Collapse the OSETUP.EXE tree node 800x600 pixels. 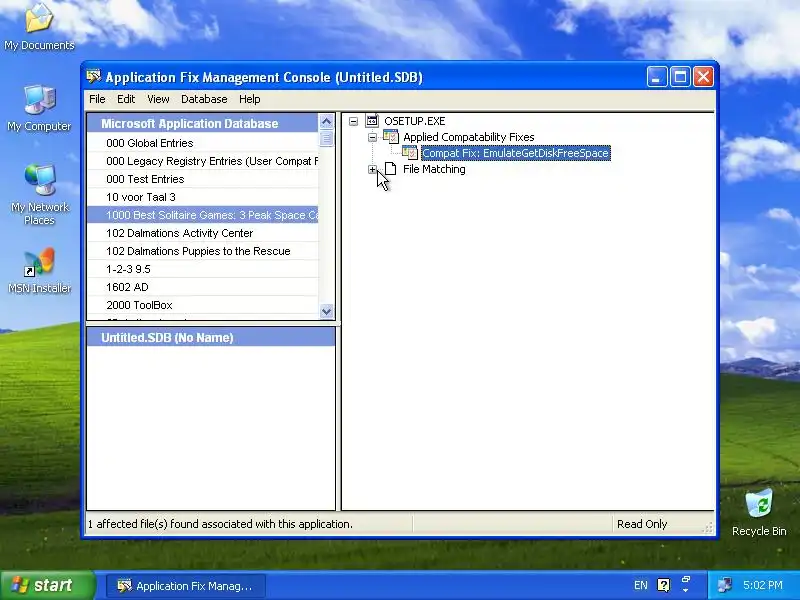click(354, 121)
